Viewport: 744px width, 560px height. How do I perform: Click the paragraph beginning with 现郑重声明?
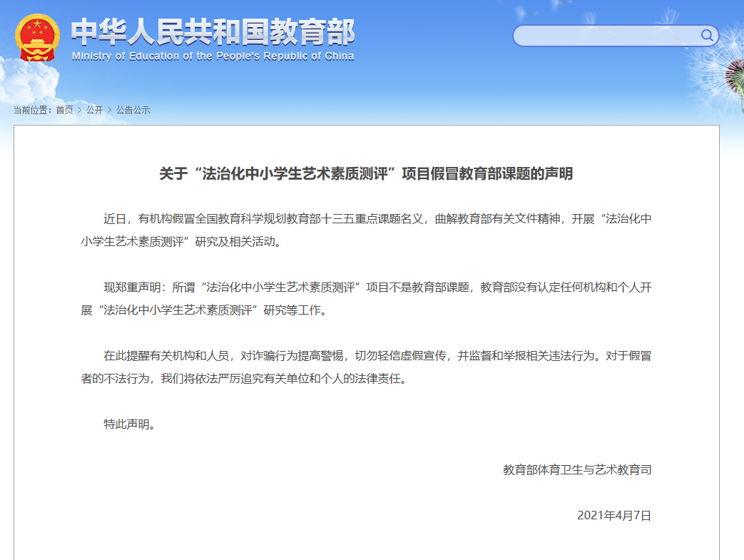[x=366, y=298]
